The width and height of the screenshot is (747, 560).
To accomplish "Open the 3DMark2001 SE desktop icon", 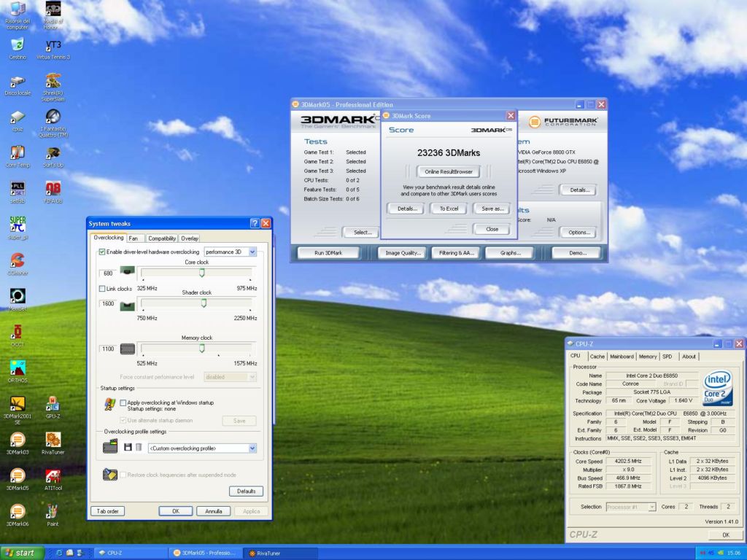I will click(18, 409).
